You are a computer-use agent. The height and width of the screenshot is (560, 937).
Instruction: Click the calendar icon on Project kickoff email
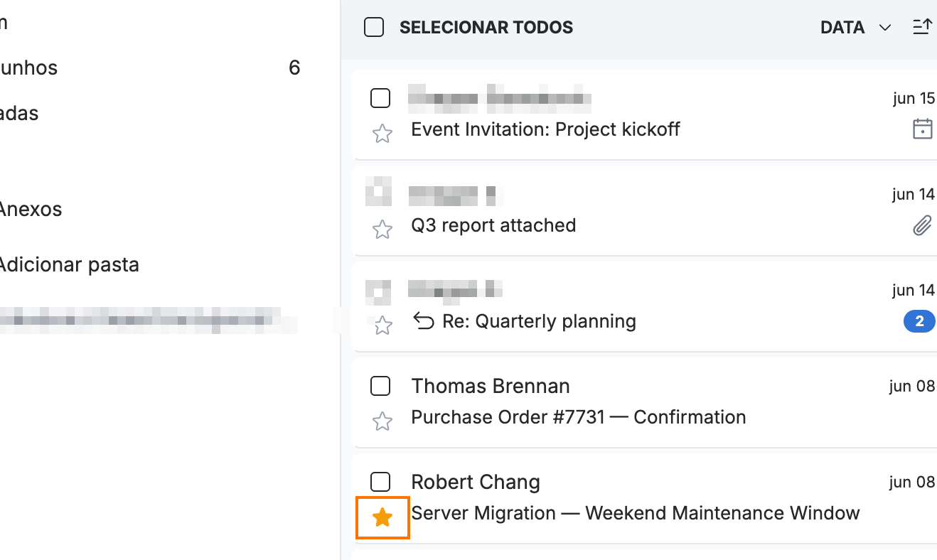click(x=922, y=129)
